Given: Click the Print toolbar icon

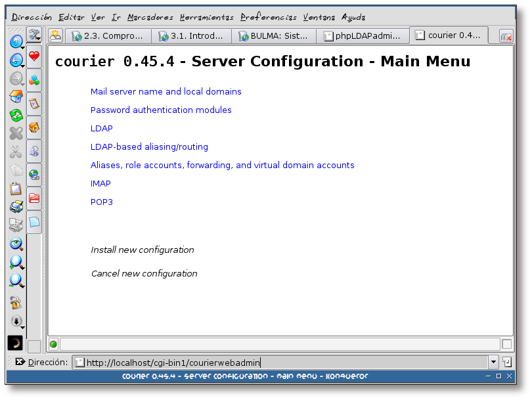Looking at the screenshot, I should tap(16, 208).
